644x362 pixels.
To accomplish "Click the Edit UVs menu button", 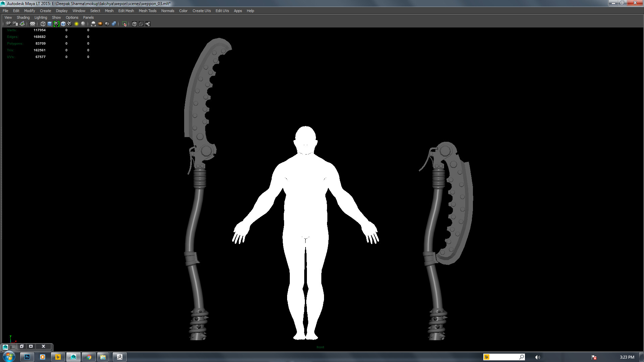I will click(x=222, y=11).
